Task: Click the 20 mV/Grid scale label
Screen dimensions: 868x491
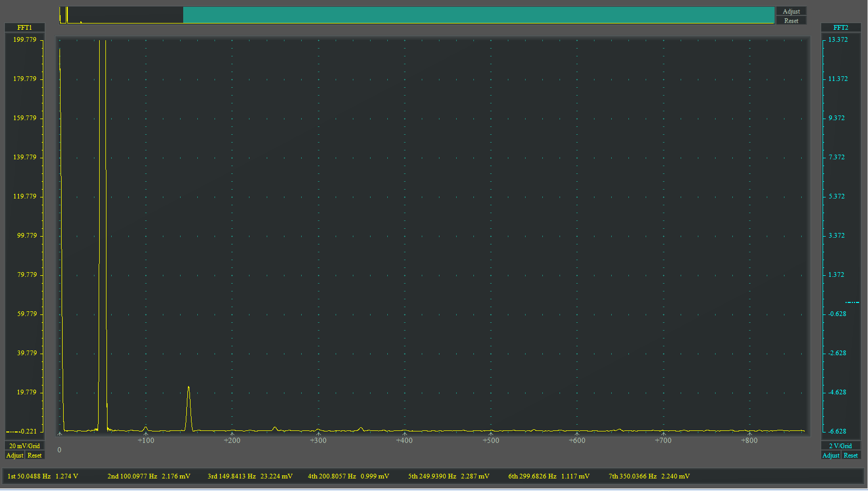Action: tap(25, 446)
